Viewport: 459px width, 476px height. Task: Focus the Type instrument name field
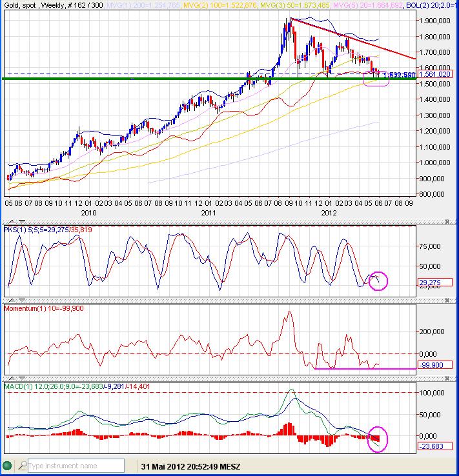click(76, 466)
